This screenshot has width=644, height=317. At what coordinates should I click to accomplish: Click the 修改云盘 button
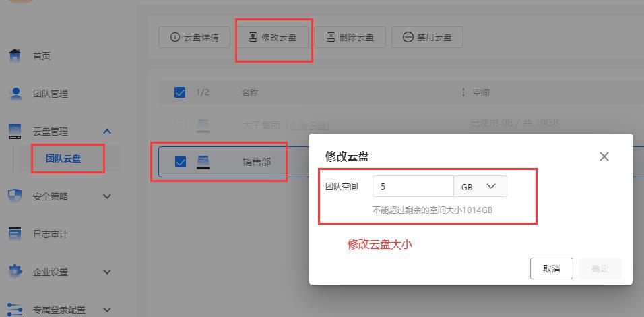click(272, 37)
